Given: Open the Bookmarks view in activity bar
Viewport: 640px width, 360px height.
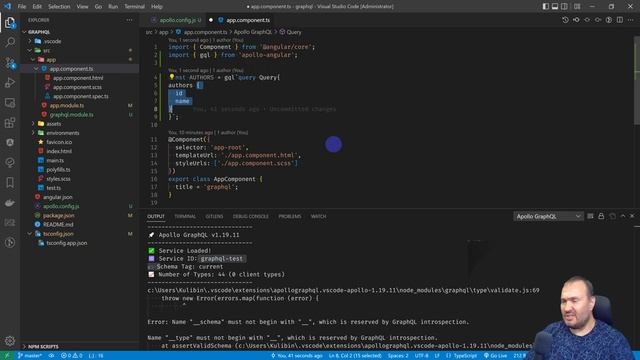Looking at the screenshot, I should 10,182.
